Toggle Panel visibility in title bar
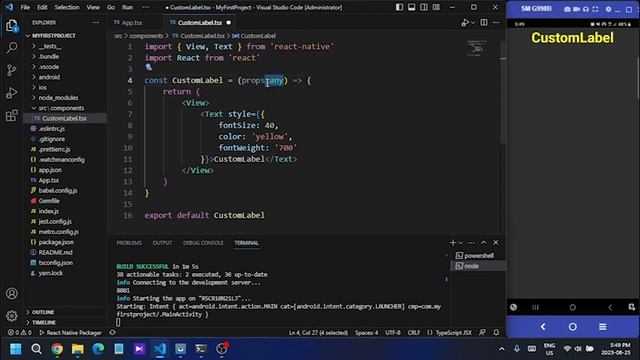Screen dimensions: 640x360 (x=412, y=7)
